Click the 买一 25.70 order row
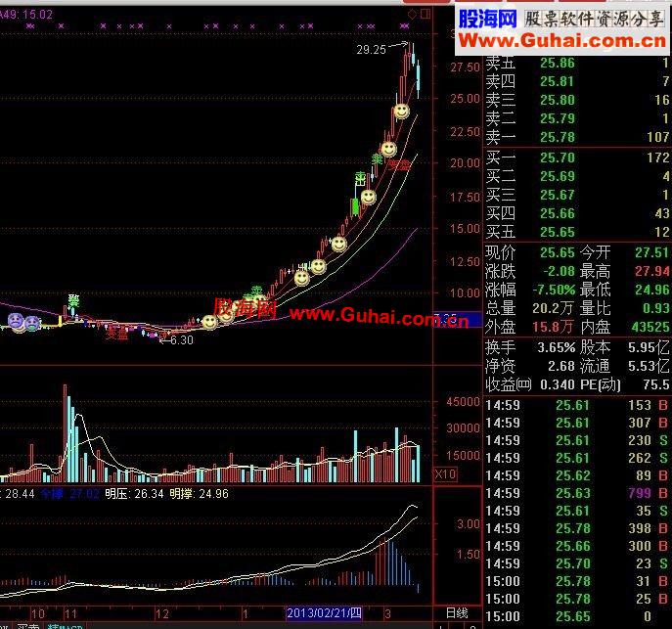This screenshot has height=629, width=672. pyautogui.click(x=577, y=157)
